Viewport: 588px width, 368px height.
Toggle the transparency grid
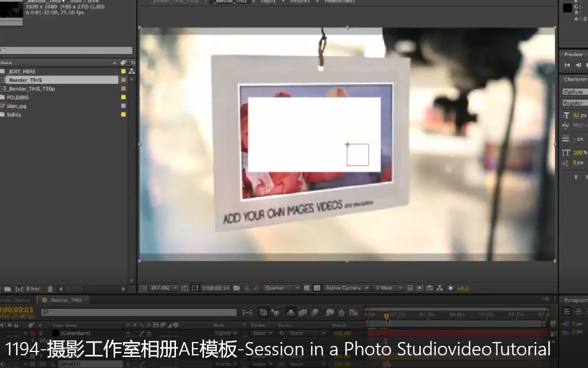click(x=317, y=288)
